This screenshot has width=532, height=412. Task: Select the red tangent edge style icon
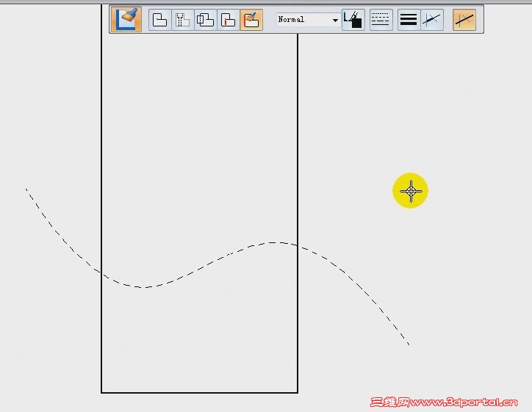(x=228, y=20)
